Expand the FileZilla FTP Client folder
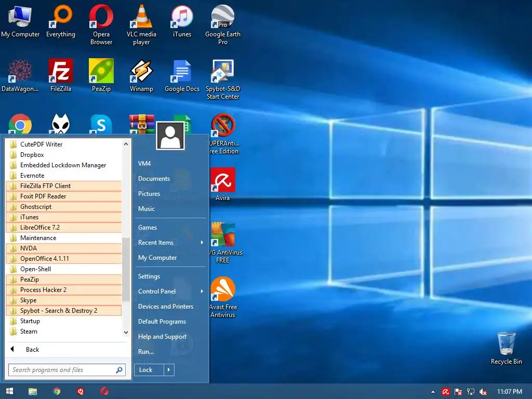 64,186
